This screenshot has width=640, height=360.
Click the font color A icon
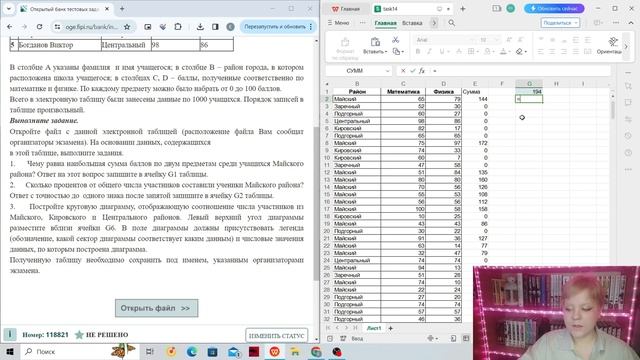pyautogui.click(x=503, y=51)
